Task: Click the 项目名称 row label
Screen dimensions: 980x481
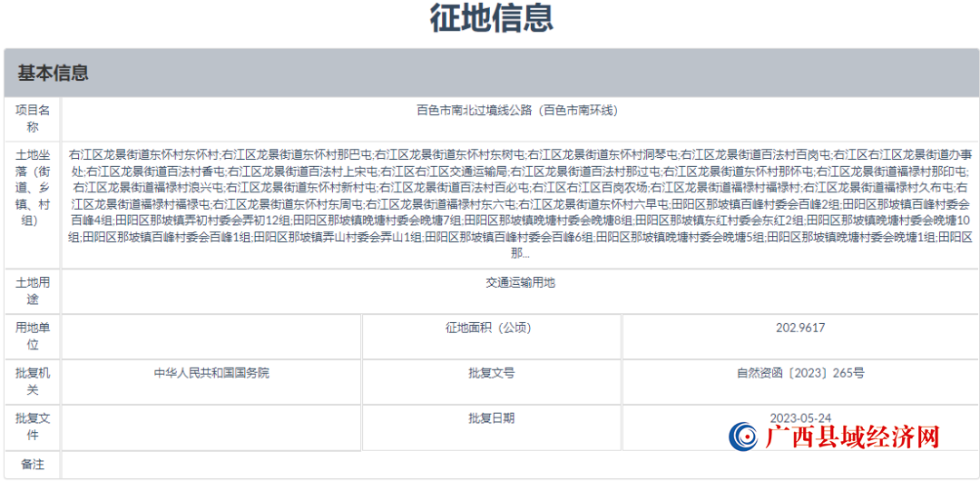Action: tap(33, 118)
